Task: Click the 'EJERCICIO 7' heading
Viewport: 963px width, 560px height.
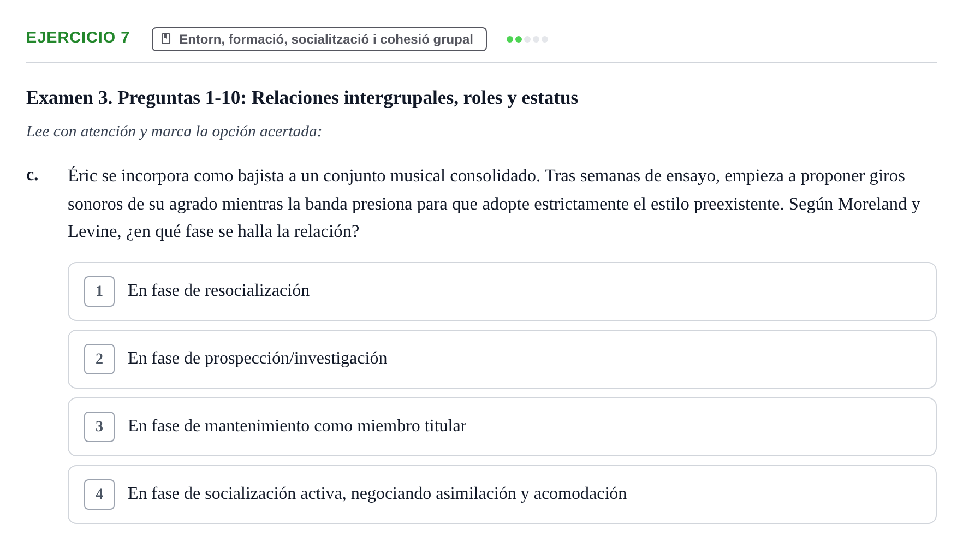Action: click(x=78, y=38)
